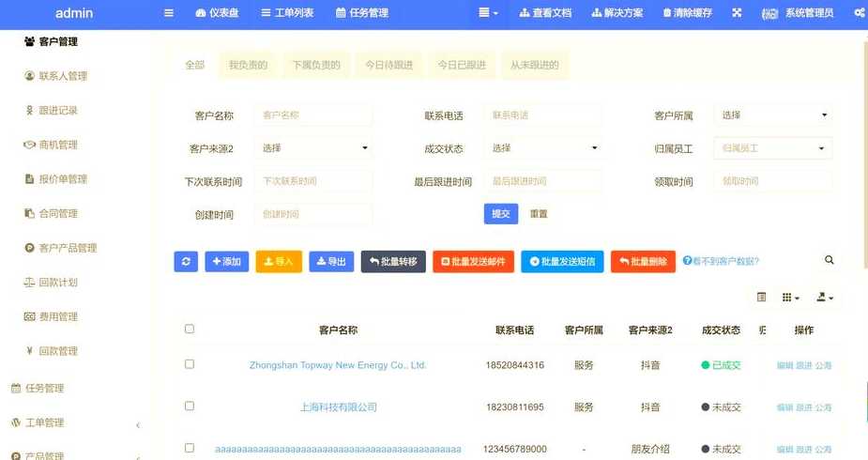Click the orange 导入 import button

(279, 261)
